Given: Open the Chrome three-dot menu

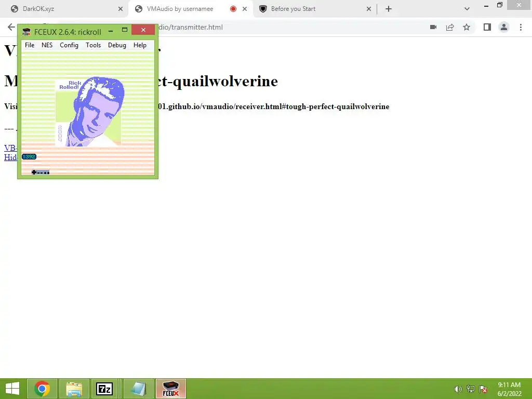Looking at the screenshot, I should [521, 27].
